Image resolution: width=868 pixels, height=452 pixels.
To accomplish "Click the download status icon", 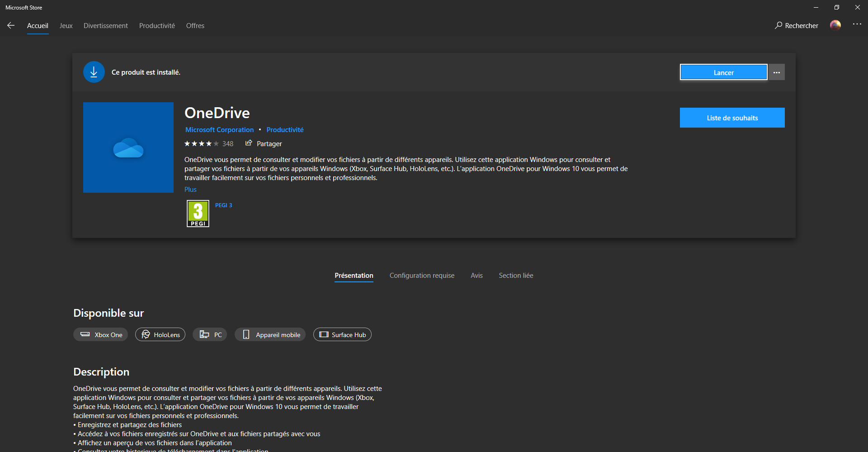I will click(x=94, y=72).
